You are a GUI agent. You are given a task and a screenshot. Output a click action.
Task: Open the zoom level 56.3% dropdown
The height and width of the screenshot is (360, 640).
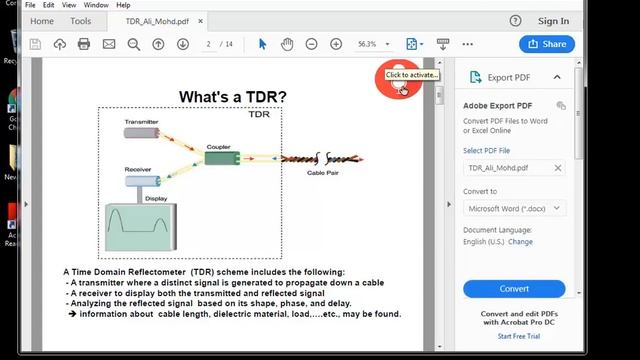387,44
